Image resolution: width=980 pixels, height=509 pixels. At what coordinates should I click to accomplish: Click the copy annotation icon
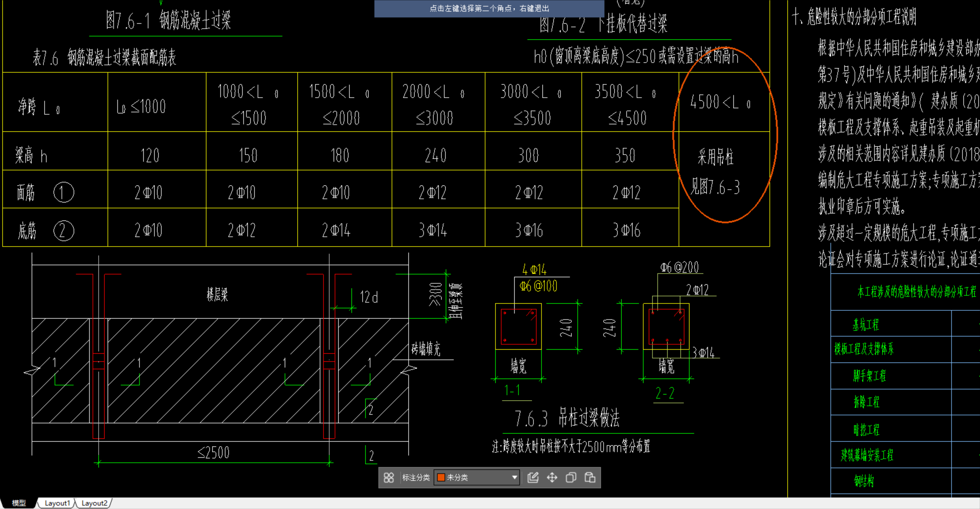(571, 478)
